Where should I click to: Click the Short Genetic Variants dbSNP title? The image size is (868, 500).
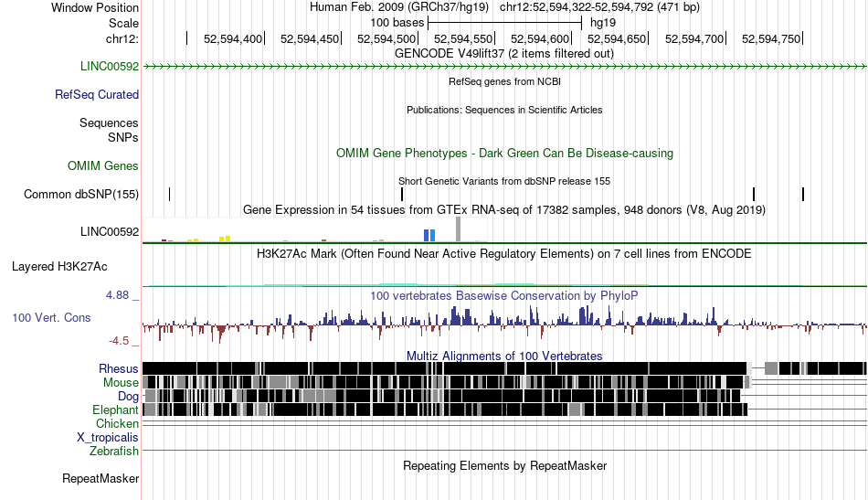(504, 181)
